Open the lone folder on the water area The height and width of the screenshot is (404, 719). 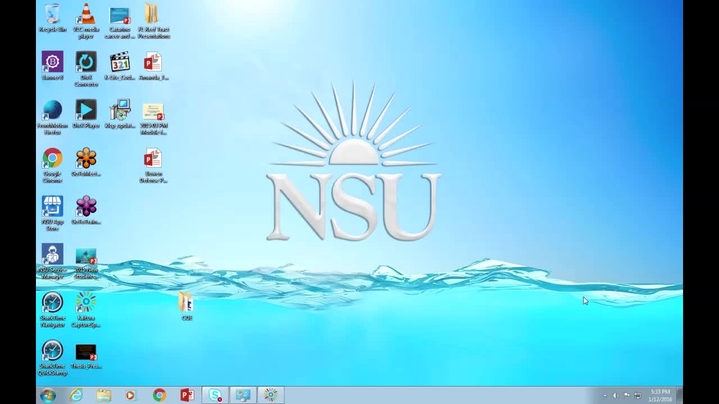[186, 302]
